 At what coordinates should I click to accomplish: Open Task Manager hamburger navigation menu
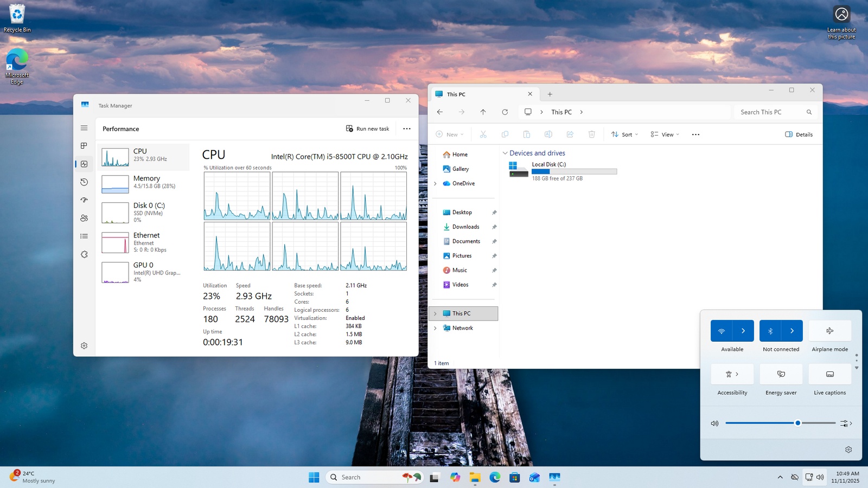pyautogui.click(x=84, y=128)
